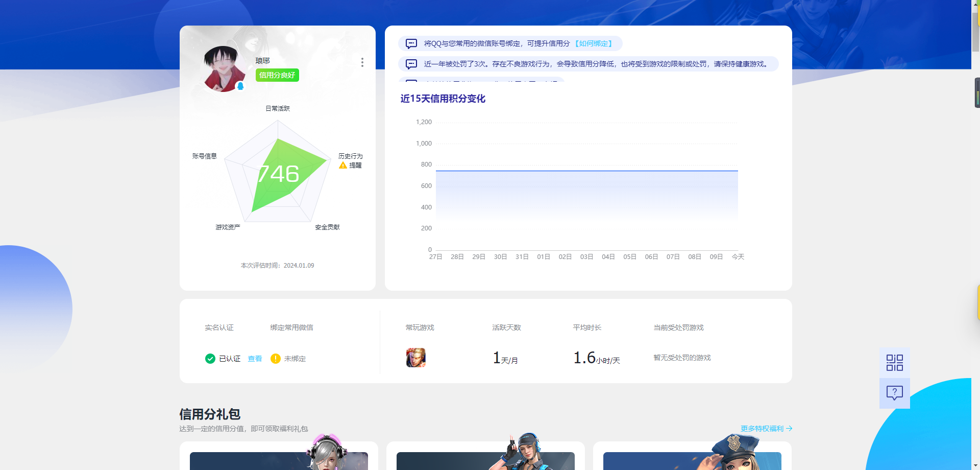The width and height of the screenshot is (980, 470).
Task: Click the 27日 label on chart axis
Action: pos(435,257)
